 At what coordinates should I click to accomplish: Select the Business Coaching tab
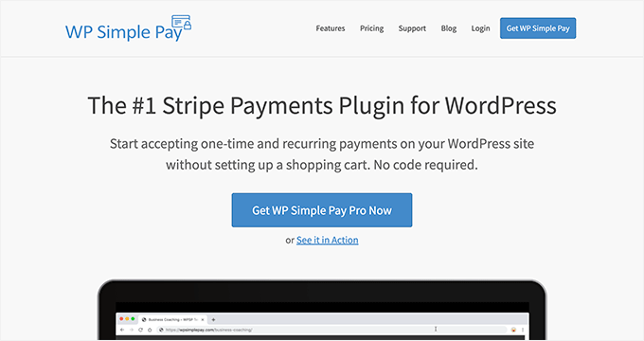tap(173, 319)
